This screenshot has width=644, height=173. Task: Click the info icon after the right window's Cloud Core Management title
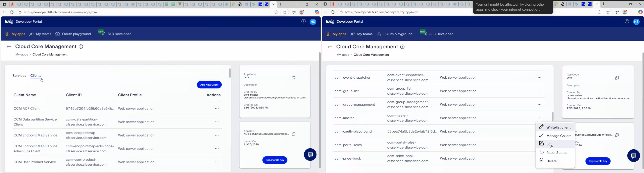click(x=402, y=47)
